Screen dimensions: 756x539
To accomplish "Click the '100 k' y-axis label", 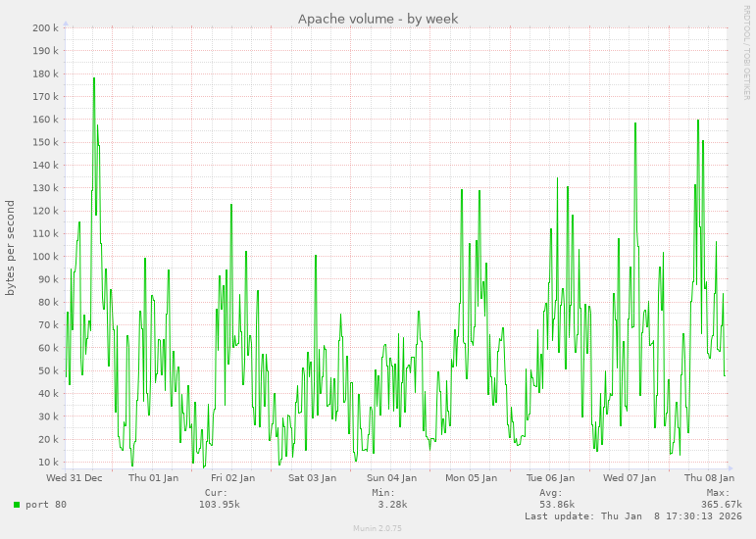I will point(45,256).
